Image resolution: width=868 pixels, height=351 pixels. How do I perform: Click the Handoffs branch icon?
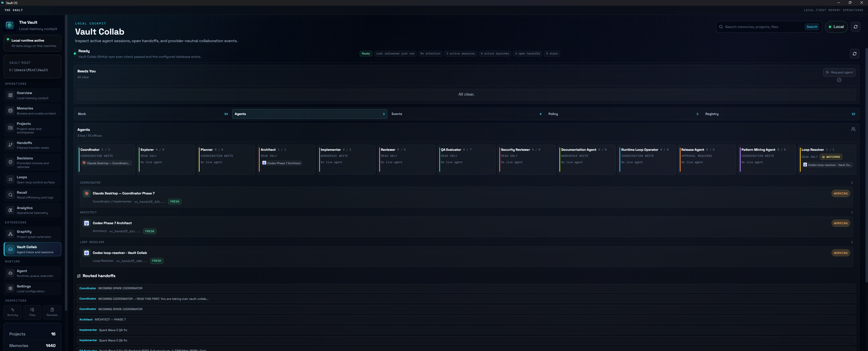click(x=10, y=145)
